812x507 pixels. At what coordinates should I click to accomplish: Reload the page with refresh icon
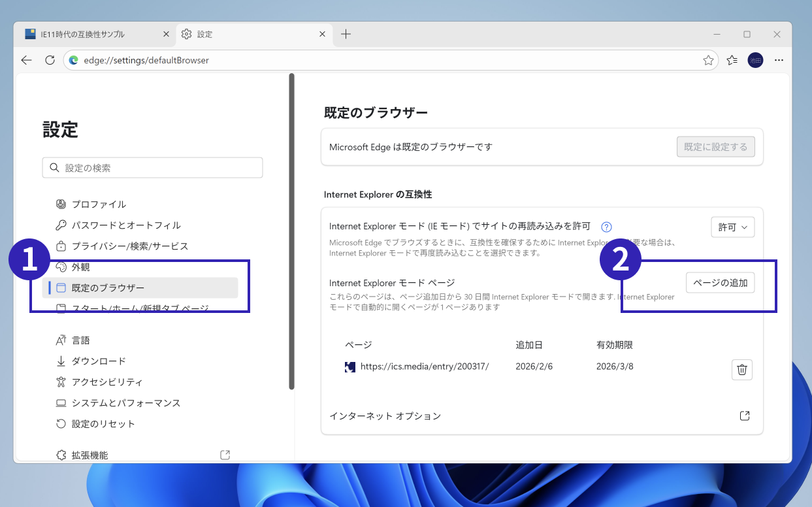(x=50, y=60)
